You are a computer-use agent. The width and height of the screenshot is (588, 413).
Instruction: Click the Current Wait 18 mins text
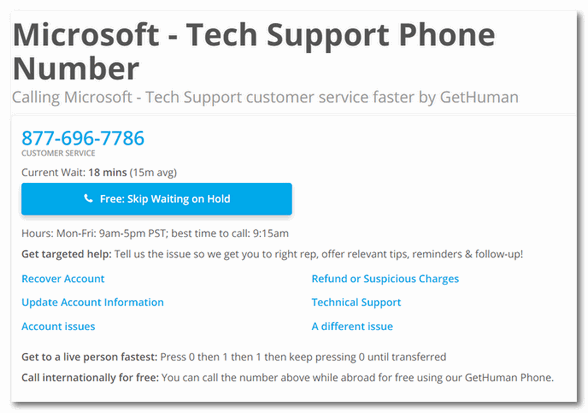click(74, 173)
